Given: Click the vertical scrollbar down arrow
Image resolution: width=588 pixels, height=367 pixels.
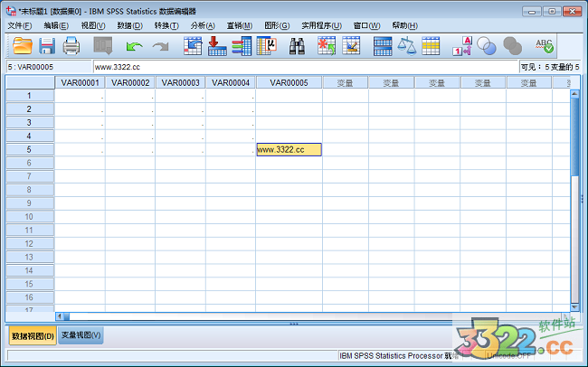Looking at the screenshot, I should pyautogui.click(x=574, y=306).
